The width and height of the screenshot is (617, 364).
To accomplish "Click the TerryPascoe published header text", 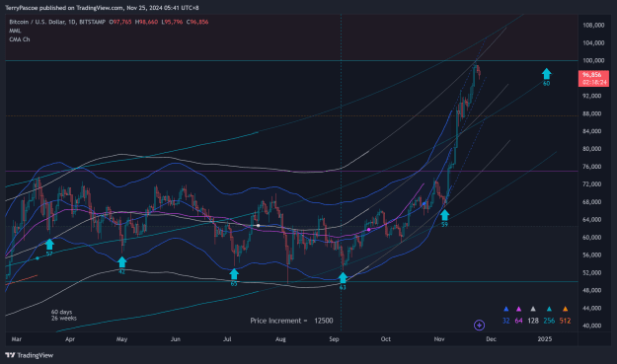I will (102, 8).
